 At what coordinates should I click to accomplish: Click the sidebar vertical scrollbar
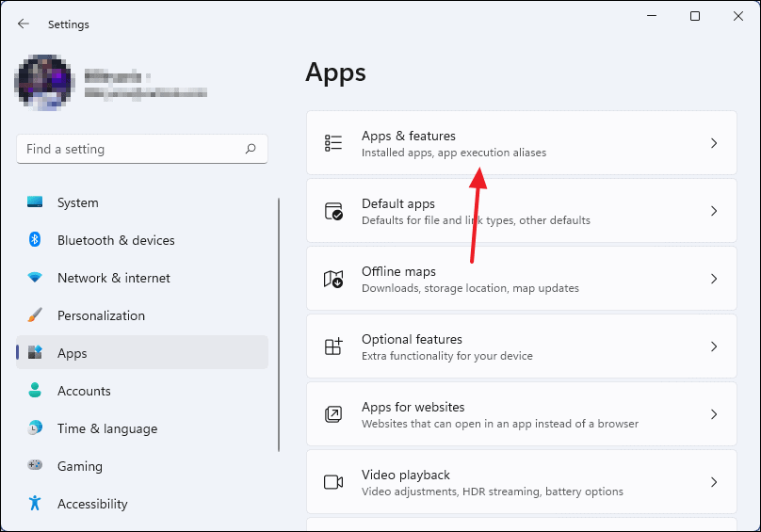[x=279, y=325]
